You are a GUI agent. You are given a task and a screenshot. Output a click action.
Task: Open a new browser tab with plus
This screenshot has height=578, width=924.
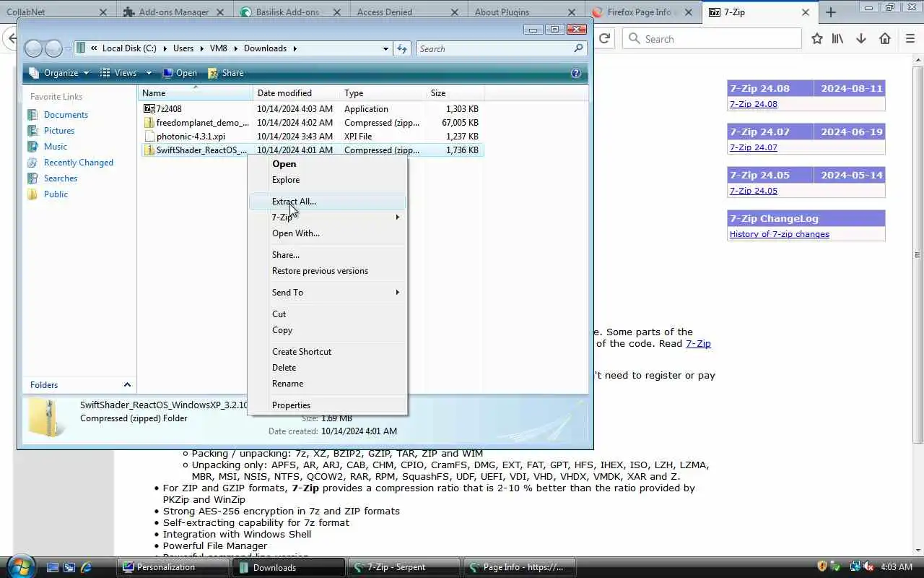[831, 12]
